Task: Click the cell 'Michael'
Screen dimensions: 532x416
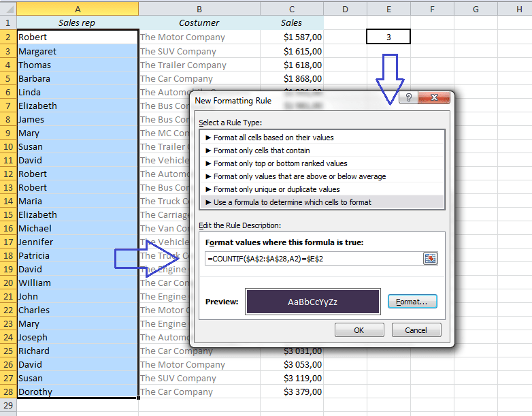Action: 78,228
